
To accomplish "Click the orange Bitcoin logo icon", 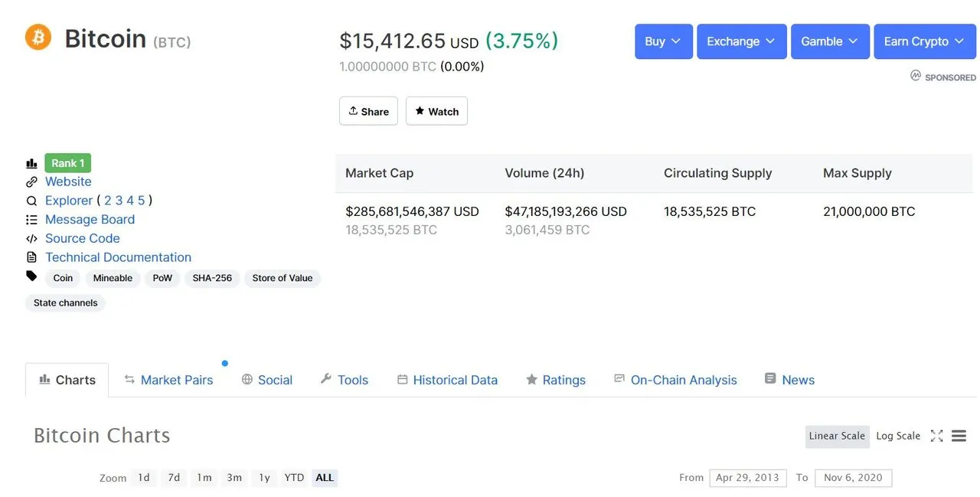I will (x=38, y=37).
